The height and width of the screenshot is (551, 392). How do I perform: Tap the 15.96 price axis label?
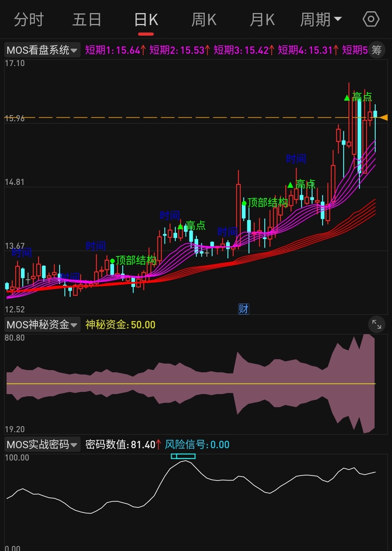click(x=15, y=118)
